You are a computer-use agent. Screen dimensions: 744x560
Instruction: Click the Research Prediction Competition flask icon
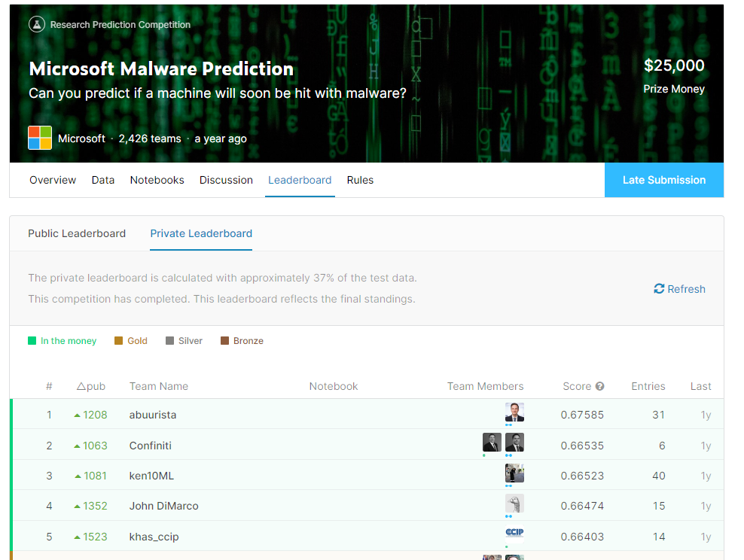37,24
